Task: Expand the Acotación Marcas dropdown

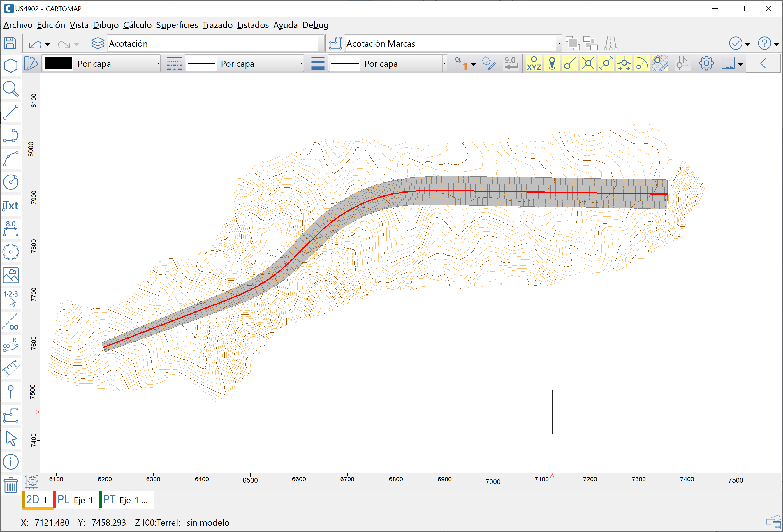Action: [x=559, y=43]
